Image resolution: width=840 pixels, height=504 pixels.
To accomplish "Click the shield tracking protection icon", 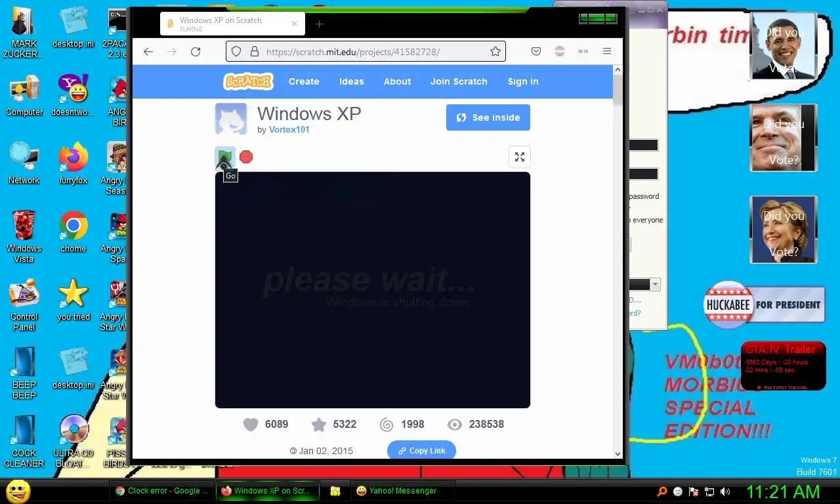I will pos(236,51).
